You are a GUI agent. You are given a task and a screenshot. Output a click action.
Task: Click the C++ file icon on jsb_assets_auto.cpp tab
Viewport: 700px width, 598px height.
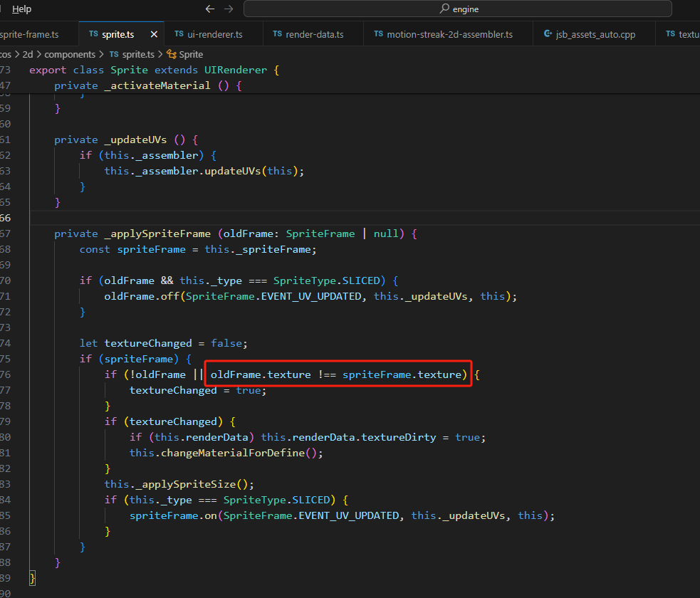[x=548, y=34]
